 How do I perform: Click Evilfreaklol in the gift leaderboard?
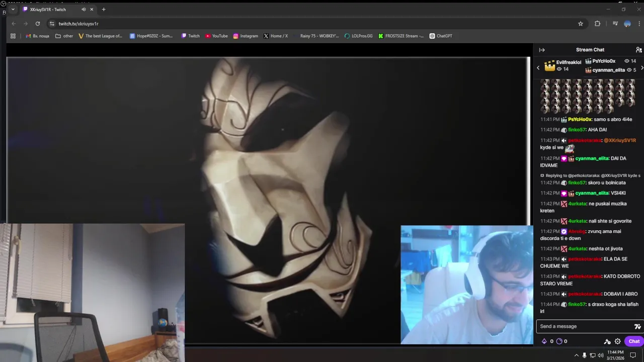tap(569, 62)
